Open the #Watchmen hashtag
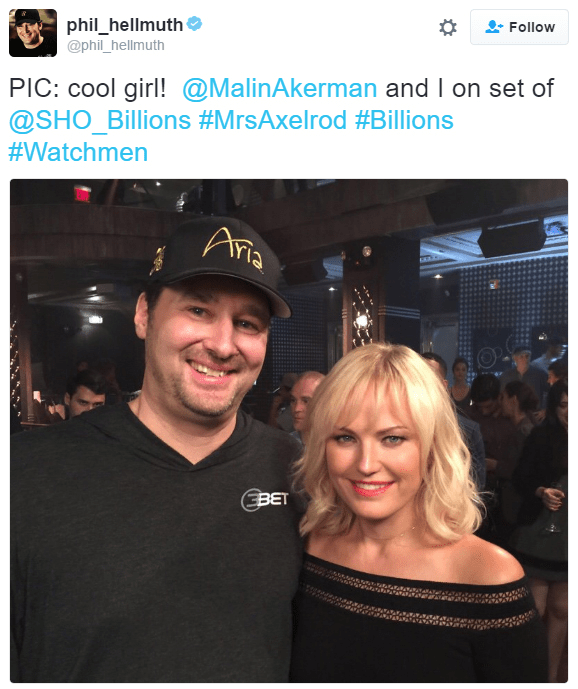Image resolution: width=578 pixels, height=689 pixels. point(78,152)
